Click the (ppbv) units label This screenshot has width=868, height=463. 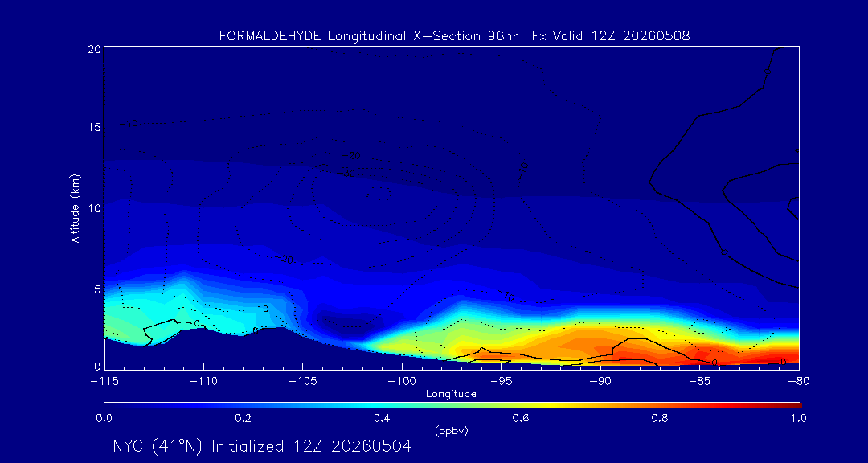pyautogui.click(x=451, y=432)
